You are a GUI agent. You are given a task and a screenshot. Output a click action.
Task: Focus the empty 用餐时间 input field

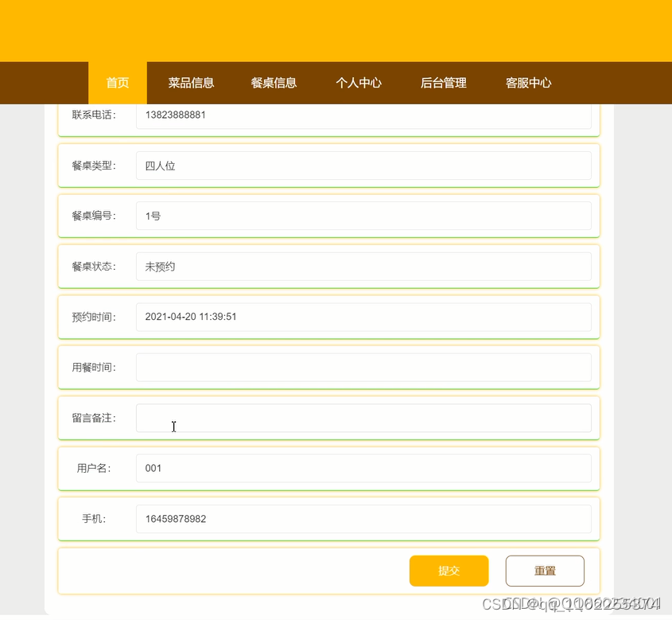363,367
